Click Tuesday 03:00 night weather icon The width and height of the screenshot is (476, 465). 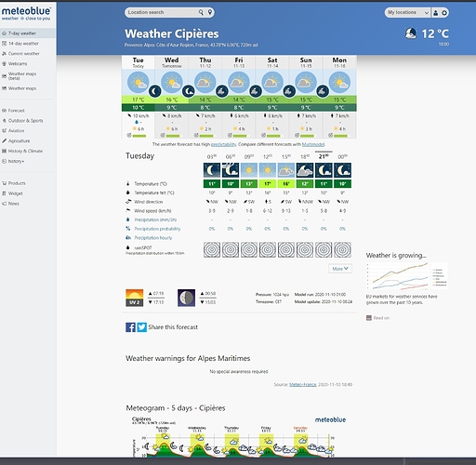[x=212, y=170]
